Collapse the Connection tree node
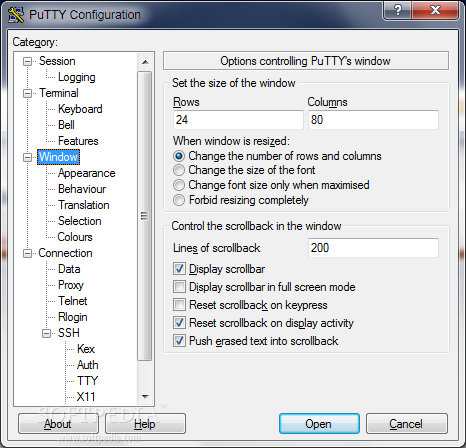466x448 pixels. pyautogui.click(x=27, y=253)
